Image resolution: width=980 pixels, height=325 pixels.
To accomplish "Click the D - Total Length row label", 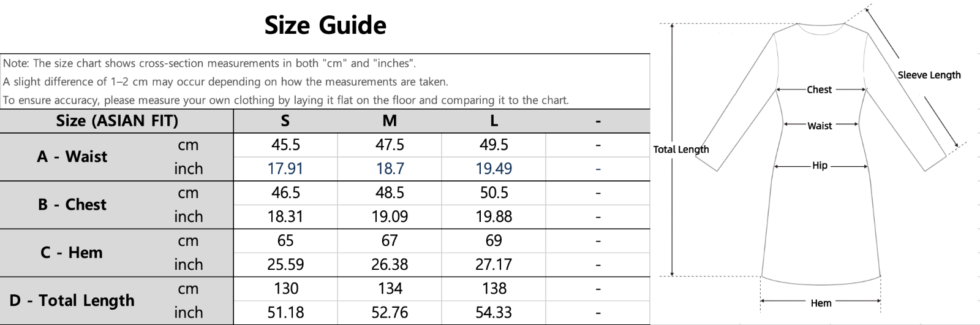I will tap(72, 300).
